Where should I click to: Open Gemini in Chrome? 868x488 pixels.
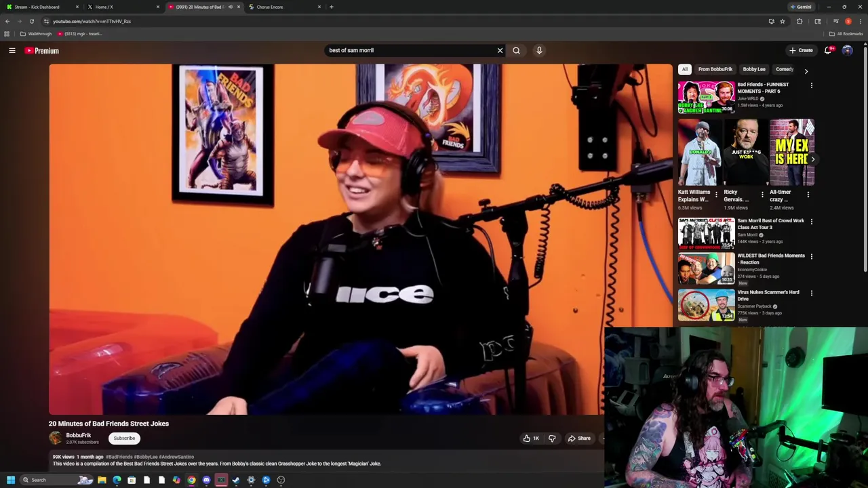point(801,7)
